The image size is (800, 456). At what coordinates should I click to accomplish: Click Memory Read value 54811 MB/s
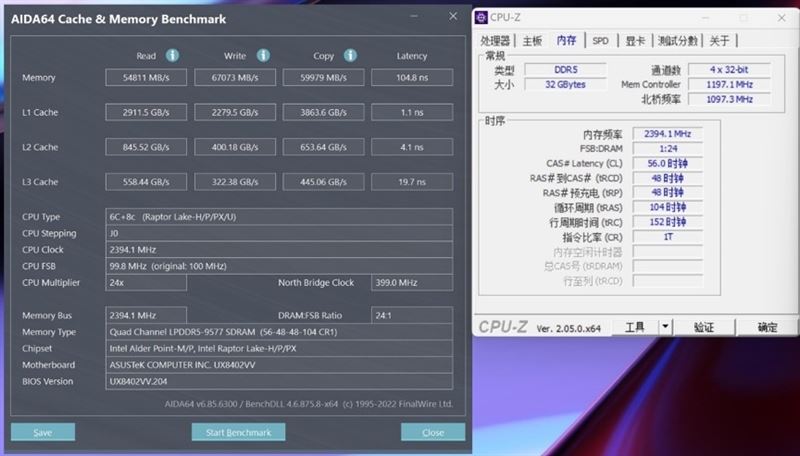tap(146, 78)
